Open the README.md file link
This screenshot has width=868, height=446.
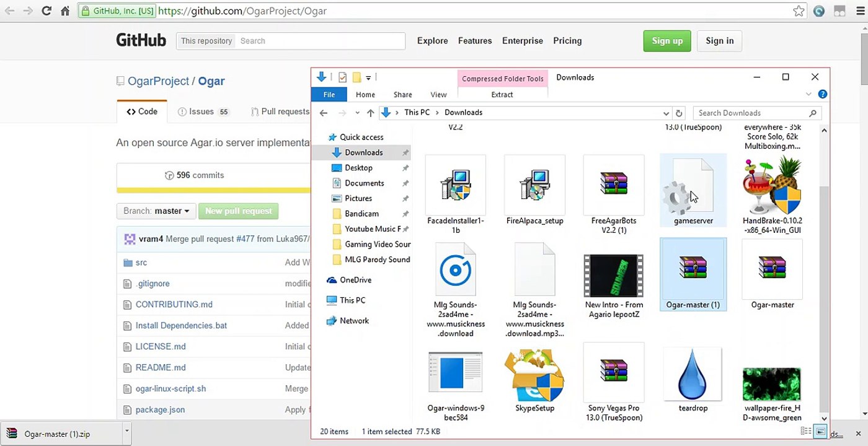tap(161, 367)
